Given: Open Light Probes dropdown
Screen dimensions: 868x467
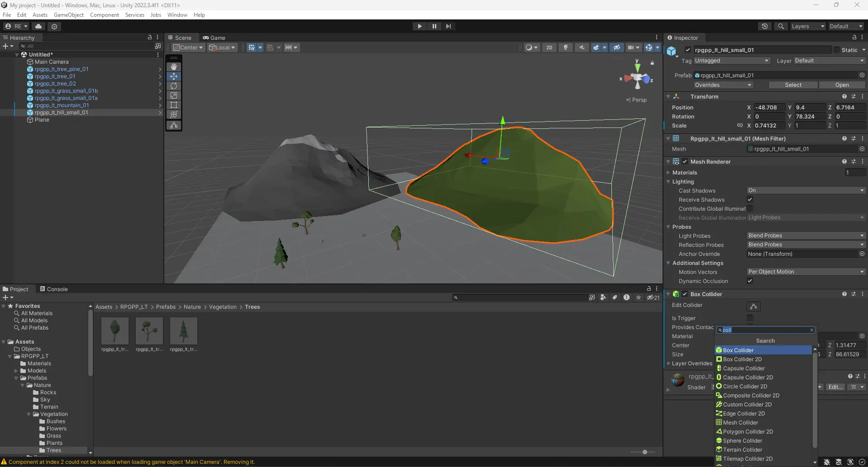Looking at the screenshot, I should [806, 236].
